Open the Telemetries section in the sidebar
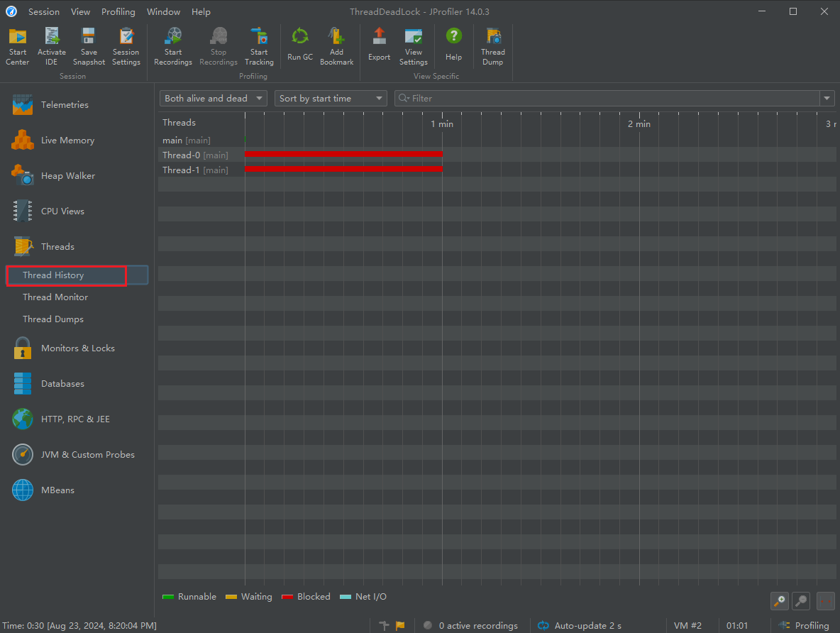 (x=77, y=104)
